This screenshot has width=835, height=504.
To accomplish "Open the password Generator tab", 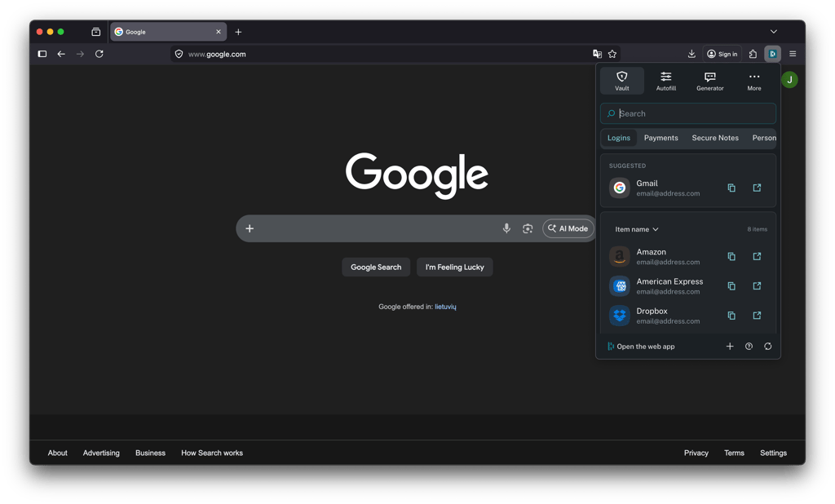I will coord(710,81).
